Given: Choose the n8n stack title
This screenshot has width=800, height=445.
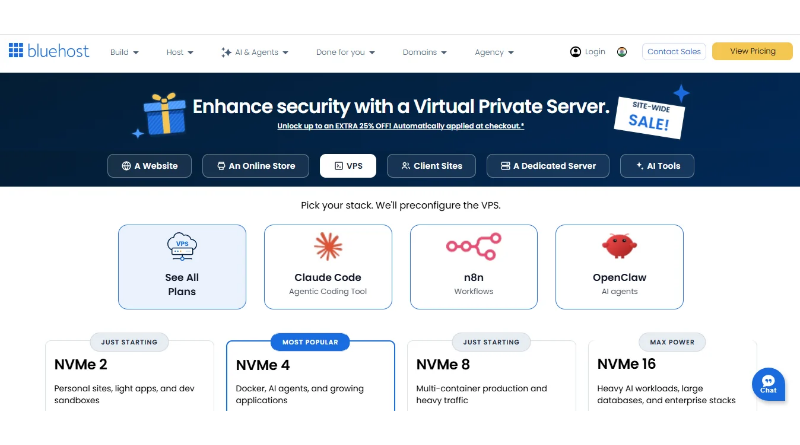Looking at the screenshot, I should [x=473, y=277].
